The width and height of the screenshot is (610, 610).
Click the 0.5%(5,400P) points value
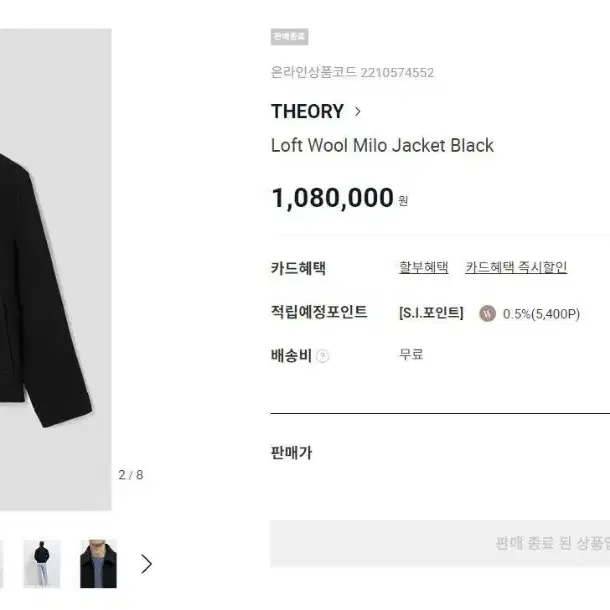point(541,314)
